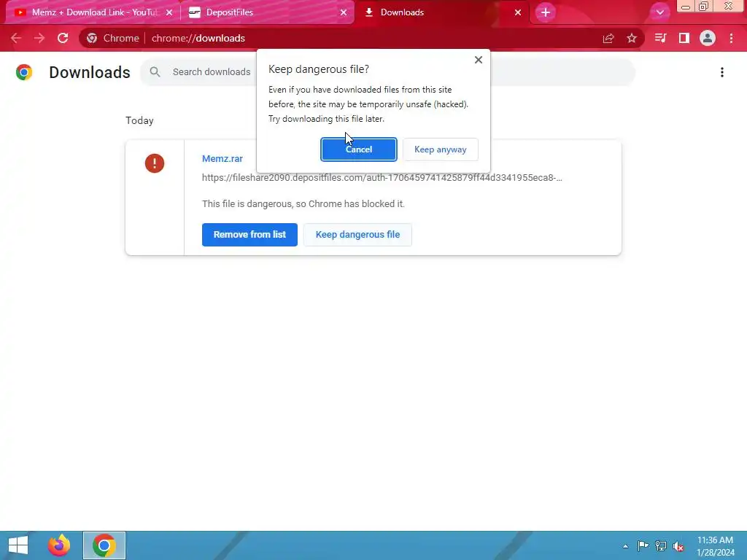Click 'This file is dangerous' message
This screenshot has height=560, width=747.
(x=303, y=204)
